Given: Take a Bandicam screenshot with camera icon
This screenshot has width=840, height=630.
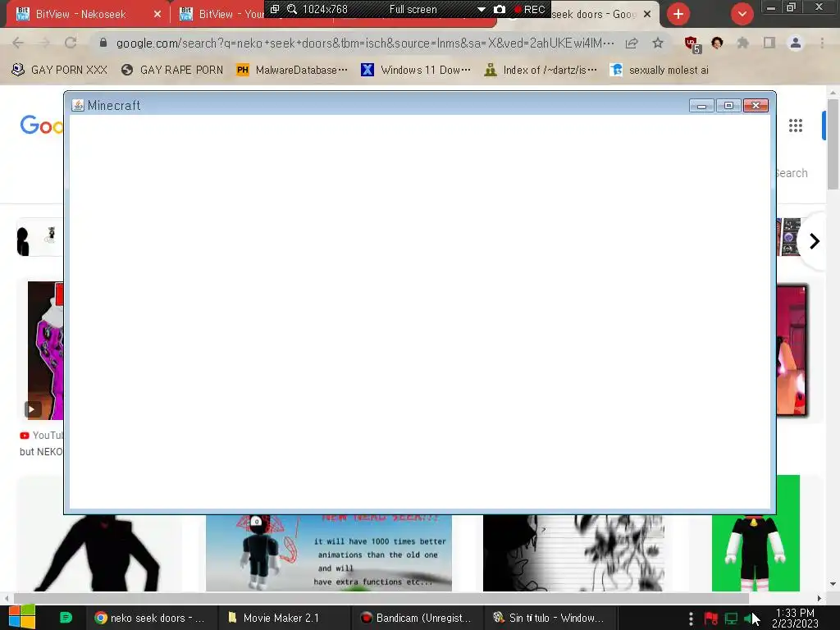Looking at the screenshot, I should point(500,9).
